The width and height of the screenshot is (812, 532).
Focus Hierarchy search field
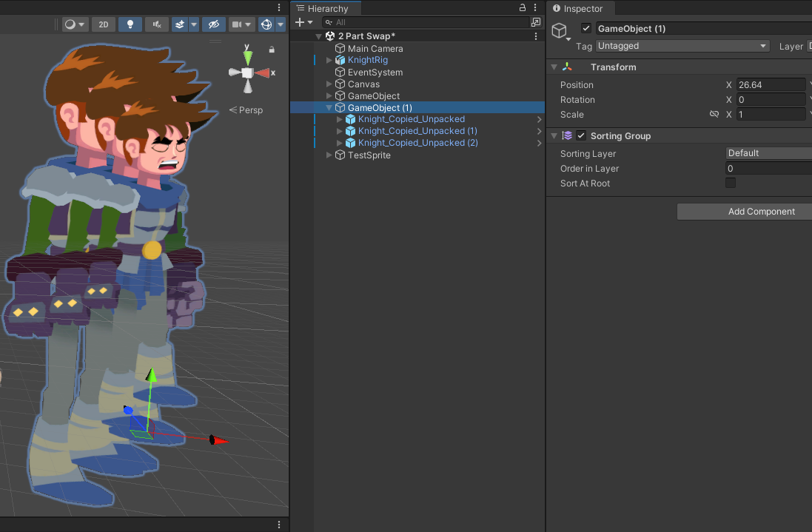[x=425, y=22]
